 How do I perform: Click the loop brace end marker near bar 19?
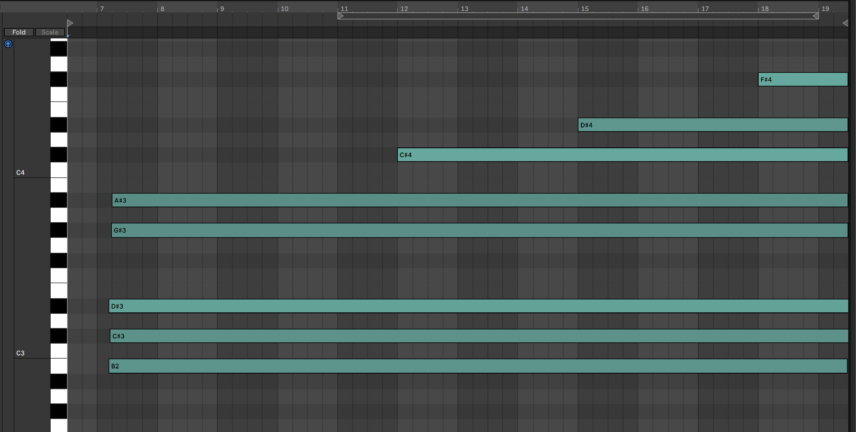pos(816,16)
